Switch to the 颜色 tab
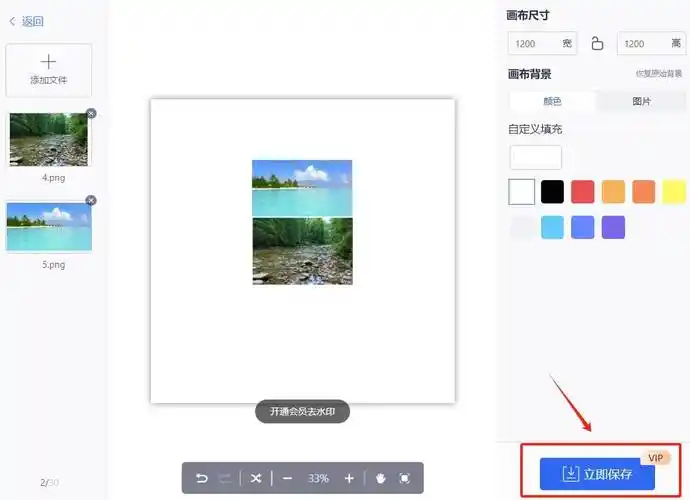 pyautogui.click(x=552, y=101)
